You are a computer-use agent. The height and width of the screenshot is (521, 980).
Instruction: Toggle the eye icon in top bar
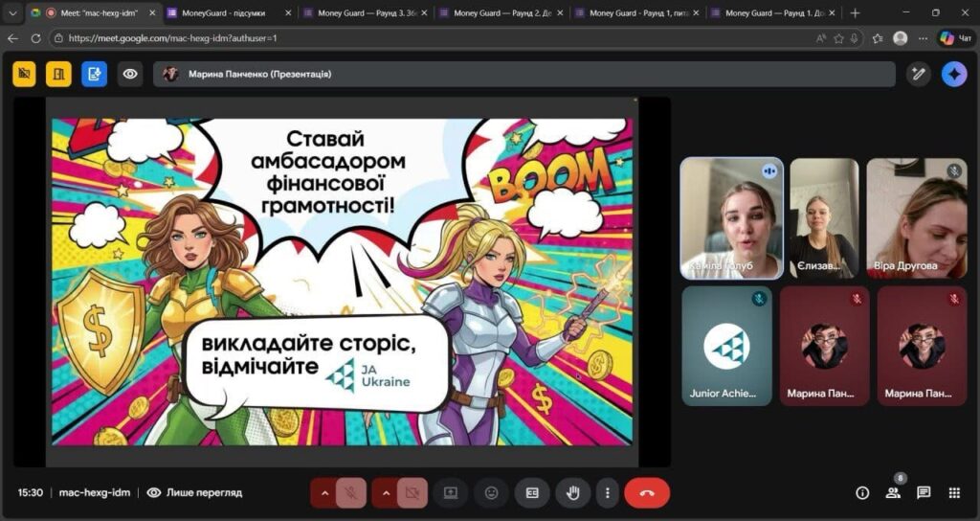tap(130, 74)
